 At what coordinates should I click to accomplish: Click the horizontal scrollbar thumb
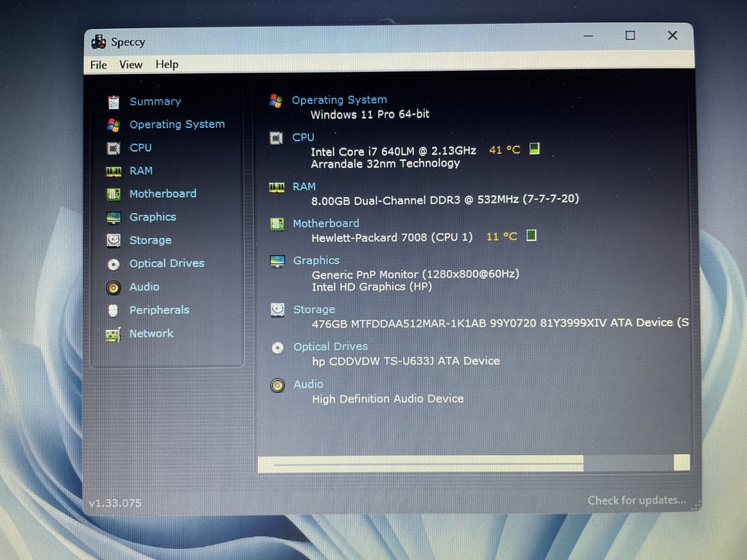coord(421,464)
